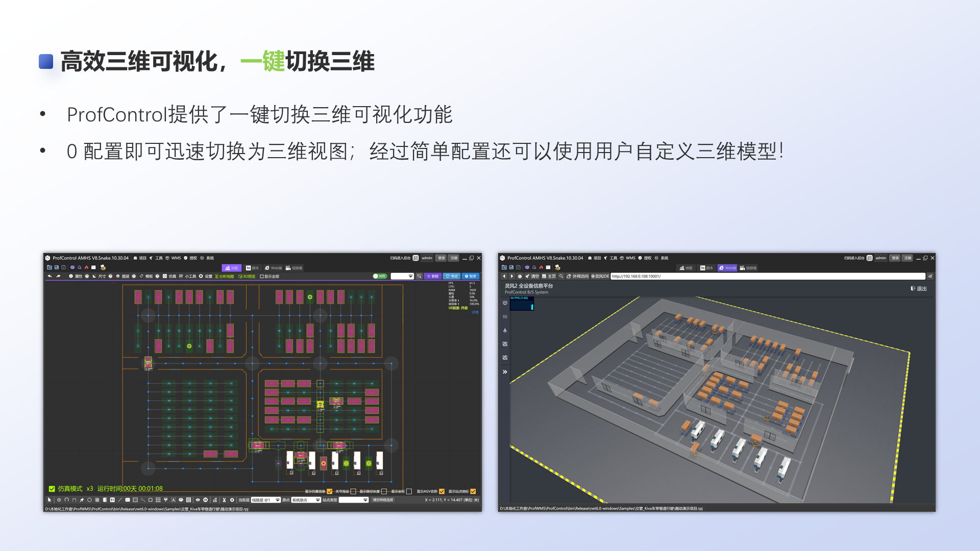Uncheck 显示AGV名称 checkbox

[x=442, y=491]
